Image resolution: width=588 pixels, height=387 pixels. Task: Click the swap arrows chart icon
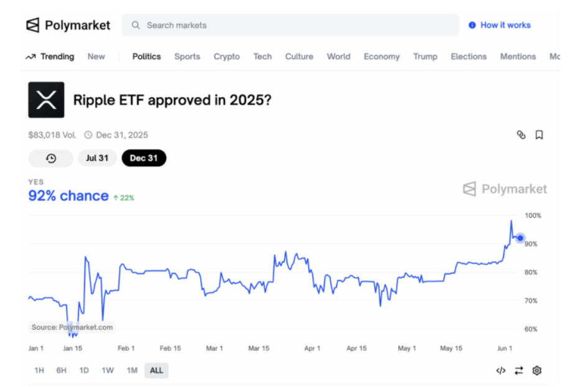518,370
